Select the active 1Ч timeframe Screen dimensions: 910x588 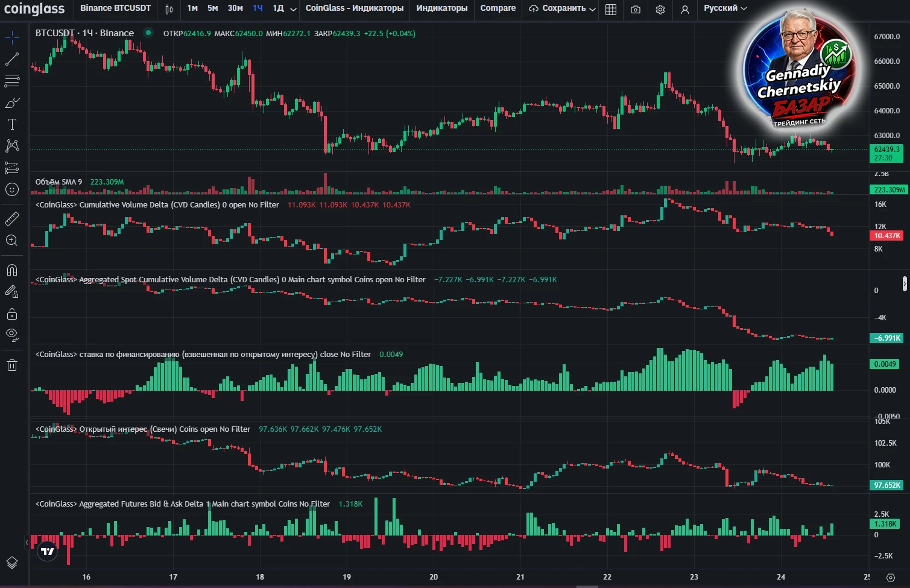pos(258,8)
